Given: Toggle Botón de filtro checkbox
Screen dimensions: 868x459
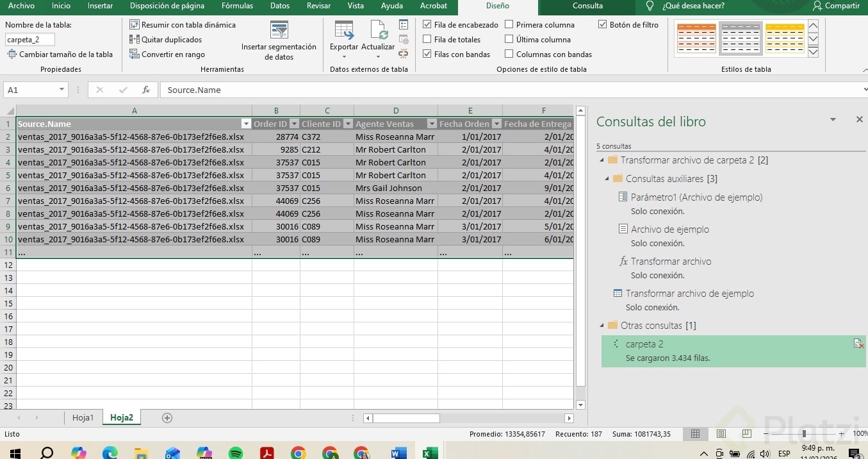Looking at the screenshot, I should click(603, 25).
